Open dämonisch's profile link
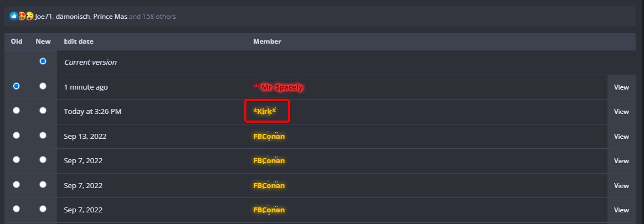The image size is (644, 224). coord(73,17)
